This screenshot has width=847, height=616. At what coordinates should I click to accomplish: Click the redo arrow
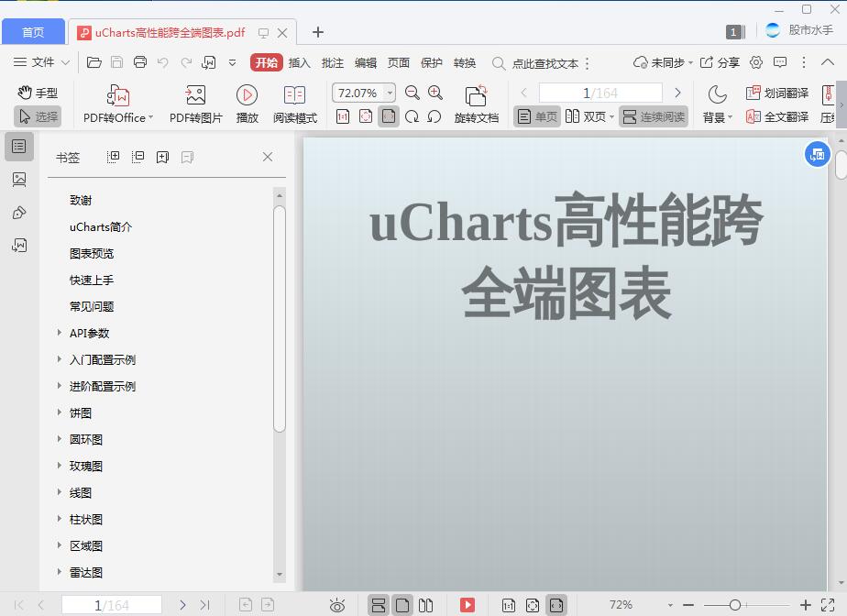coord(186,62)
